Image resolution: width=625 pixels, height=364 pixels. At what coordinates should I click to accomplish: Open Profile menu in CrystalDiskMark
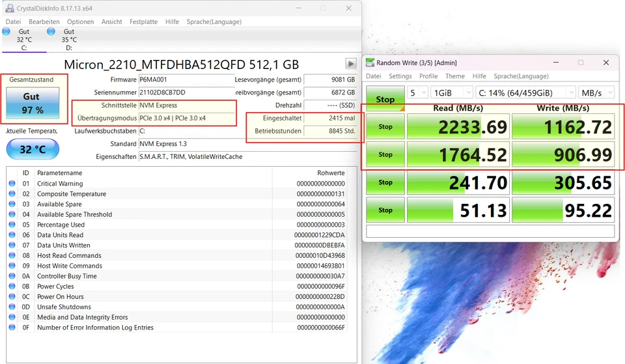point(428,76)
